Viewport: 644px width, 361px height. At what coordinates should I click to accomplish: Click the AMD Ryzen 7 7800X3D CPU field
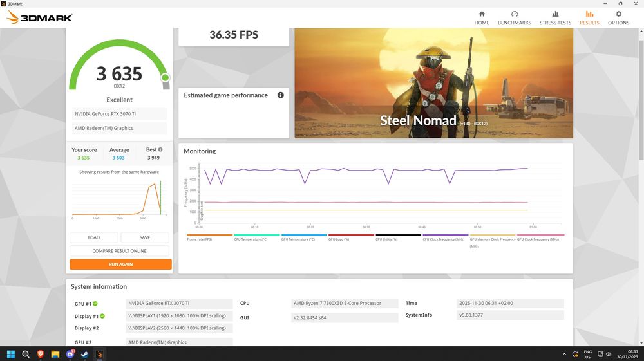pyautogui.click(x=344, y=303)
